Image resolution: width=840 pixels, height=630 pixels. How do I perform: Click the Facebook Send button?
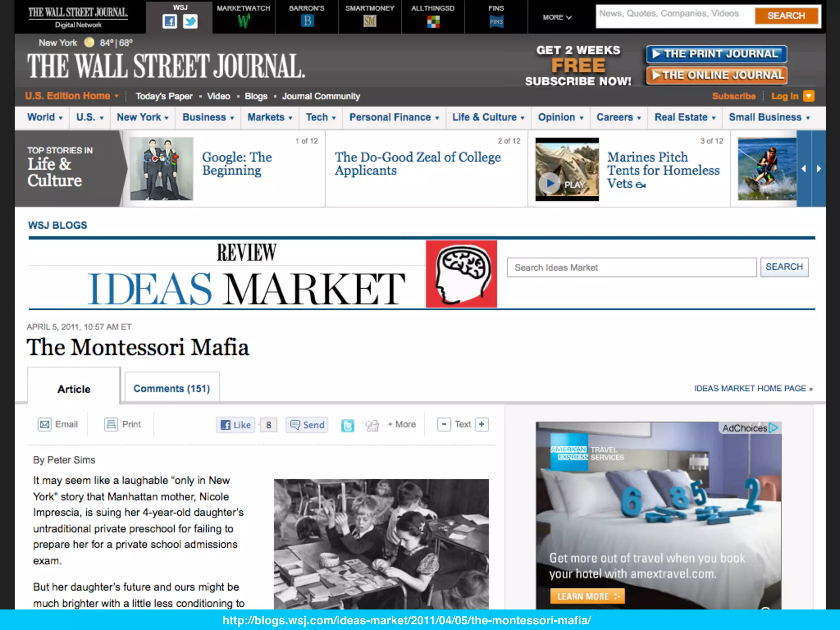pyautogui.click(x=307, y=425)
